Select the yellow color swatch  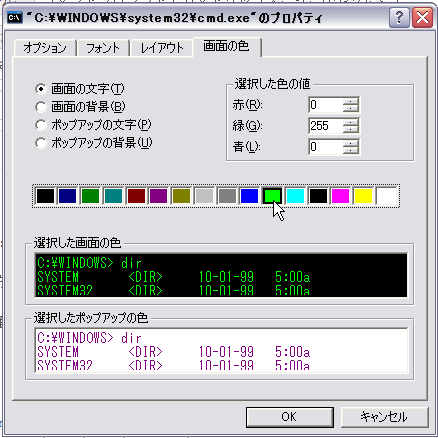[363, 196]
